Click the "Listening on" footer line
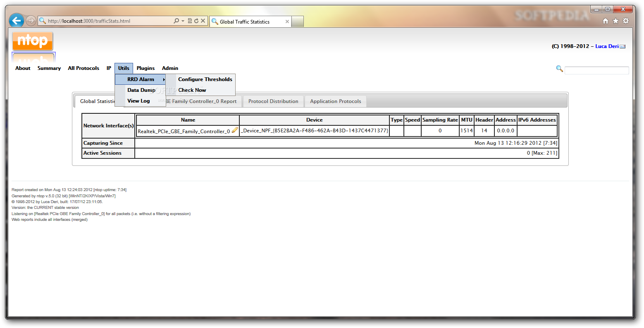644x328 pixels. click(101, 214)
